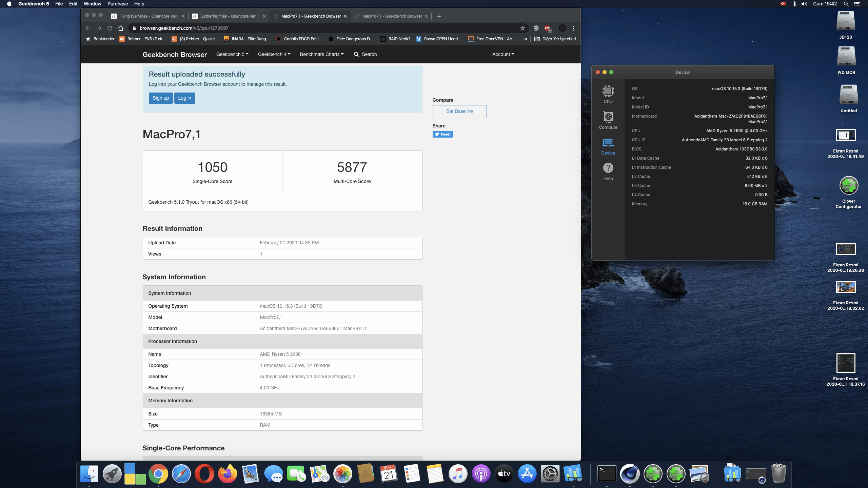Open the Clover Configurator desktop icon
This screenshot has height=488, width=868.
[848, 186]
